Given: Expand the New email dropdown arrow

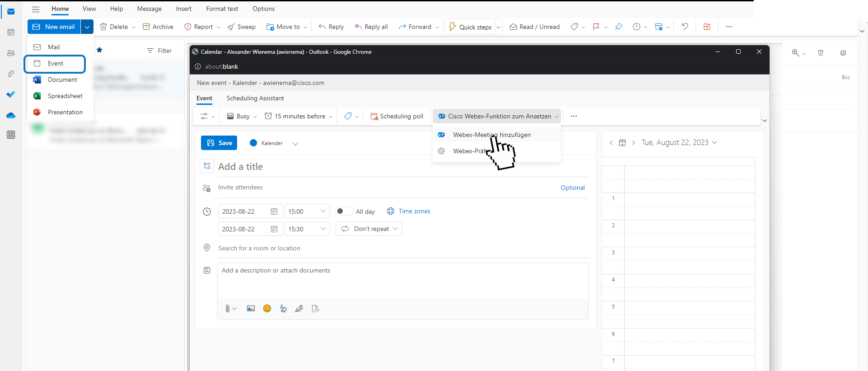Looking at the screenshot, I should 87,27.
